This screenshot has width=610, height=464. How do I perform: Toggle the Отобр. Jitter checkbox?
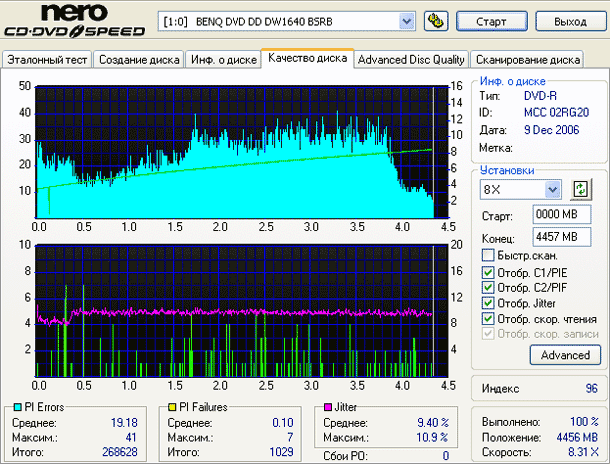point(488,303)
